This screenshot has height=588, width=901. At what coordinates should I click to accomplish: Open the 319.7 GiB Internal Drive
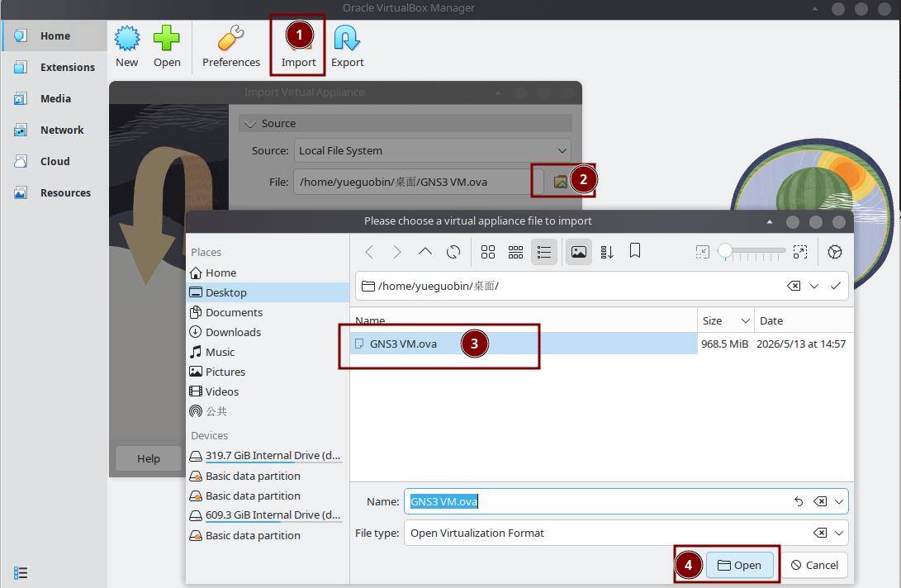coord(268,456)
